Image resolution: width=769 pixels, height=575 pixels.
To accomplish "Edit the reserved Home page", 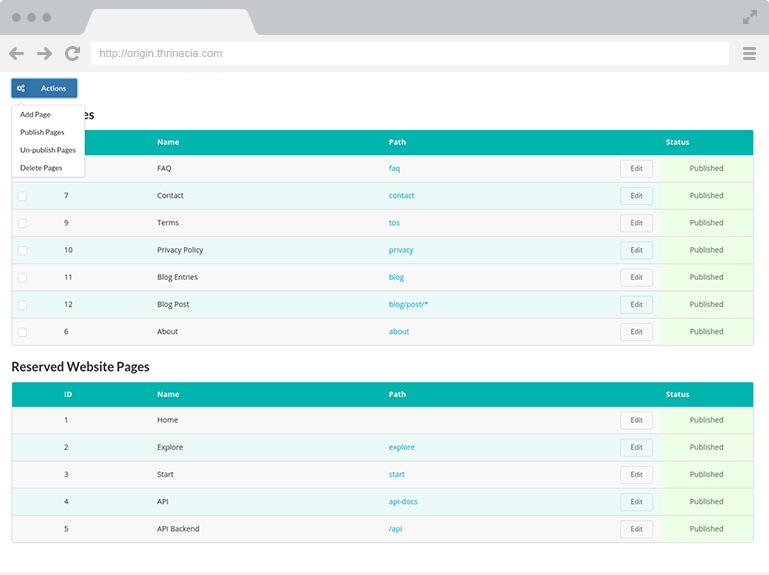I will (x=636, y=420).
